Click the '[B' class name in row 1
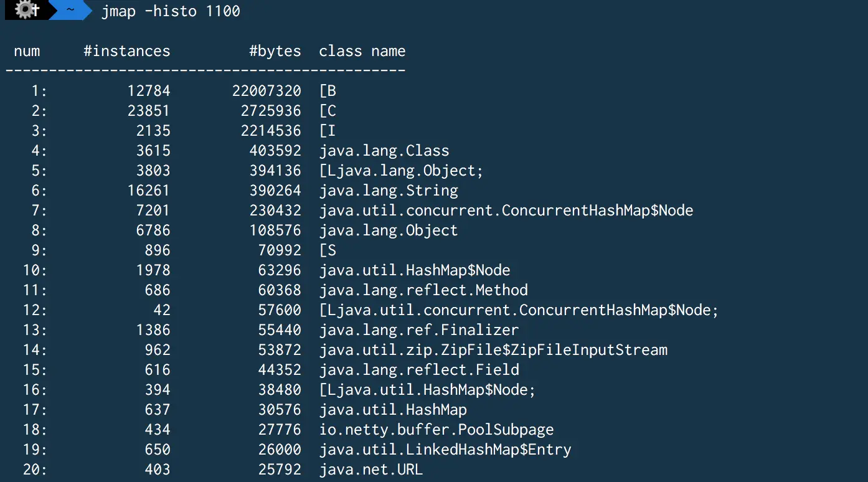 point(328,91)
